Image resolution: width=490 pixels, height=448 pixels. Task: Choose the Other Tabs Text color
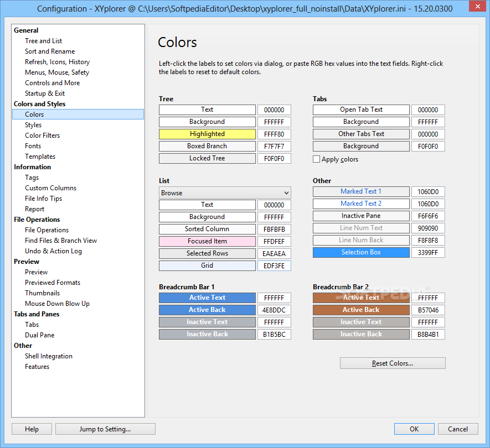click(361, 134)
